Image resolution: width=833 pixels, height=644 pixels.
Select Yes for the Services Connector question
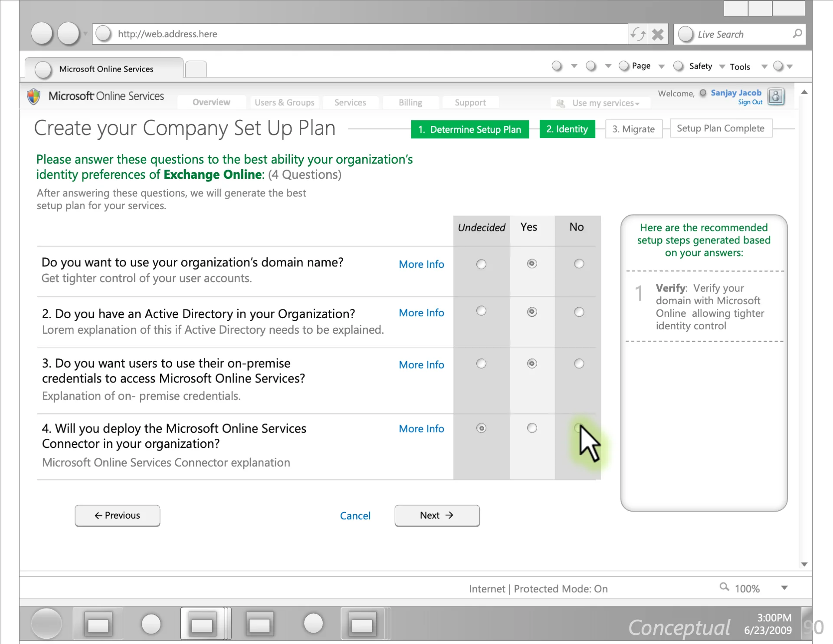coord(532,428)
